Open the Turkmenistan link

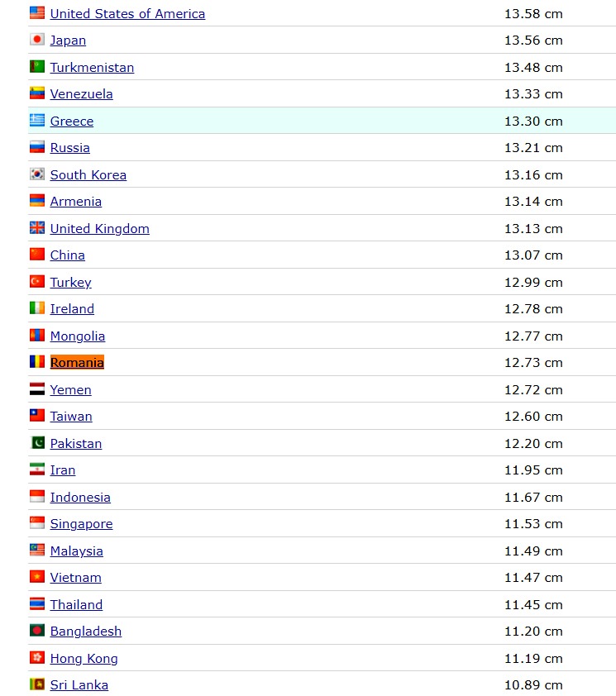tap(92, 68)
